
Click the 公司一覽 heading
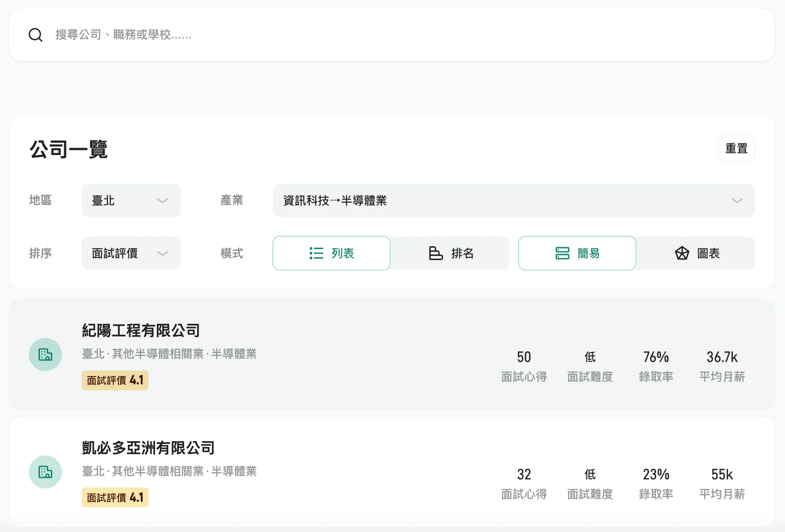click(68, 149)
